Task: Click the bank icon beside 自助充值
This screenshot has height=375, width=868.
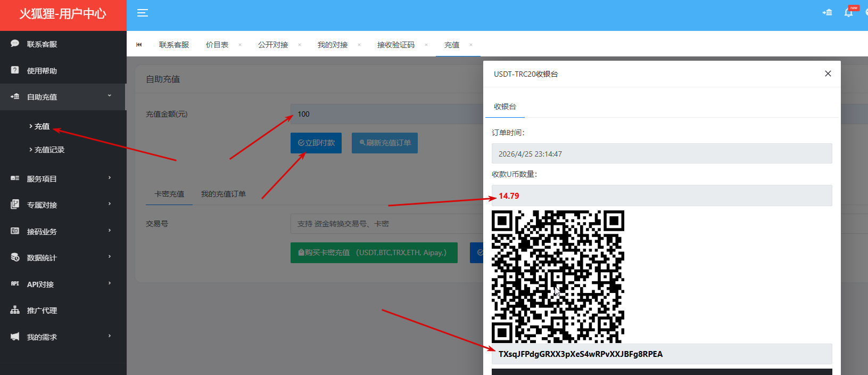Action: point(15,96)
